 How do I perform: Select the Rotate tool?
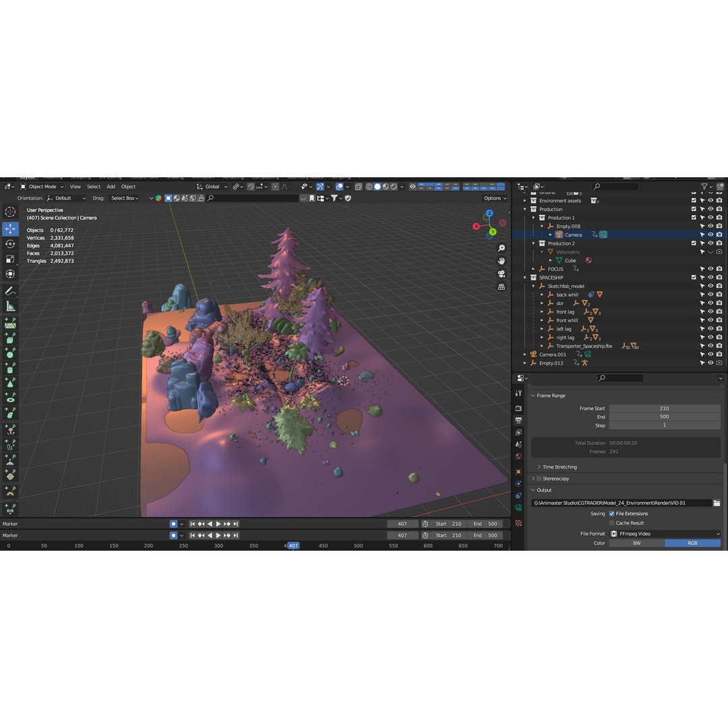coord(10,244)
